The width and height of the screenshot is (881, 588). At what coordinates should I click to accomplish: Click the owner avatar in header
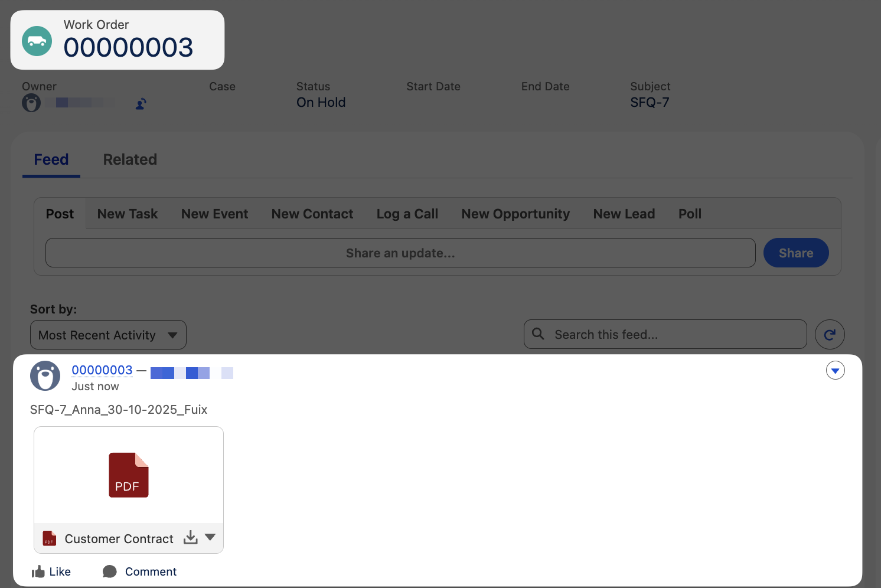[31, 103]
